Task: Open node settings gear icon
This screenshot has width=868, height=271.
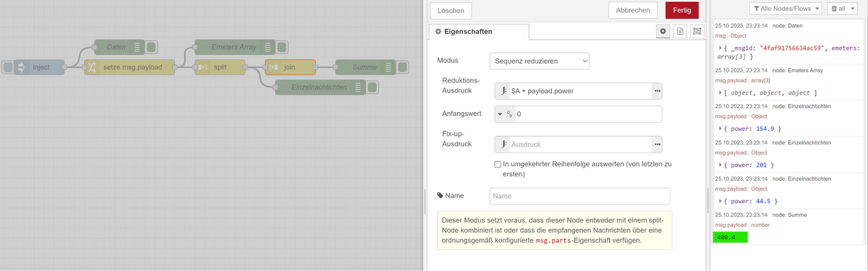Action: tap(663, 31)
